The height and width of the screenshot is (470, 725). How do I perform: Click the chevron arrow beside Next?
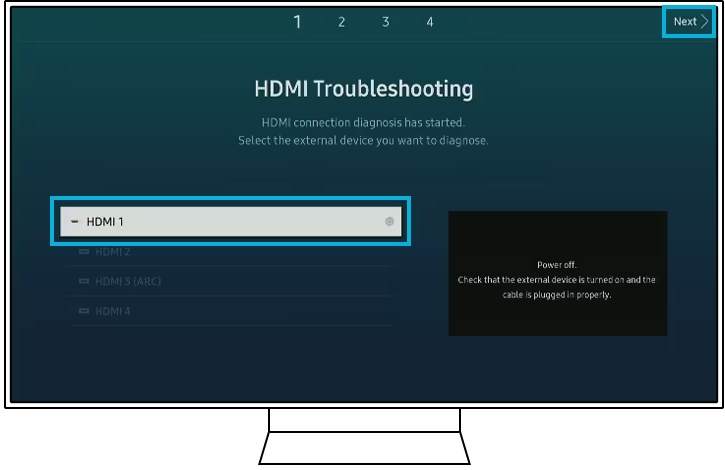pyautogui.click(x=704, y=21)
